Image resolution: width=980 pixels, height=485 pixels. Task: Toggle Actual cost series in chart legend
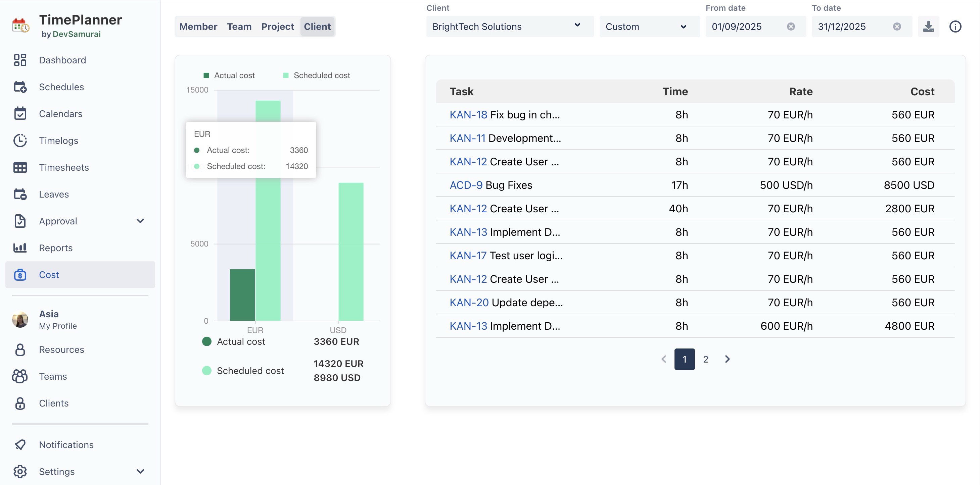coord(229,75)
